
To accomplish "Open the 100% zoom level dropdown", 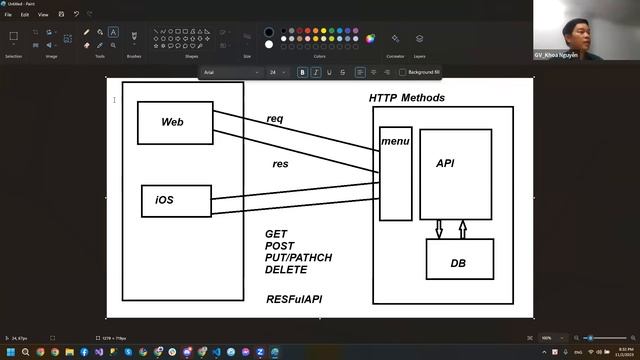I will pyautogui.click(x=553, y=338).
